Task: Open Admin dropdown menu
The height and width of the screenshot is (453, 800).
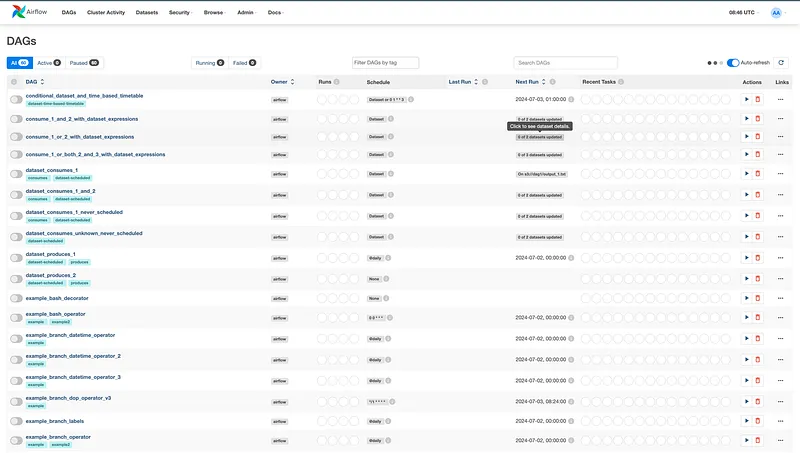Action: pyautogui.click(x=246, y=12)
